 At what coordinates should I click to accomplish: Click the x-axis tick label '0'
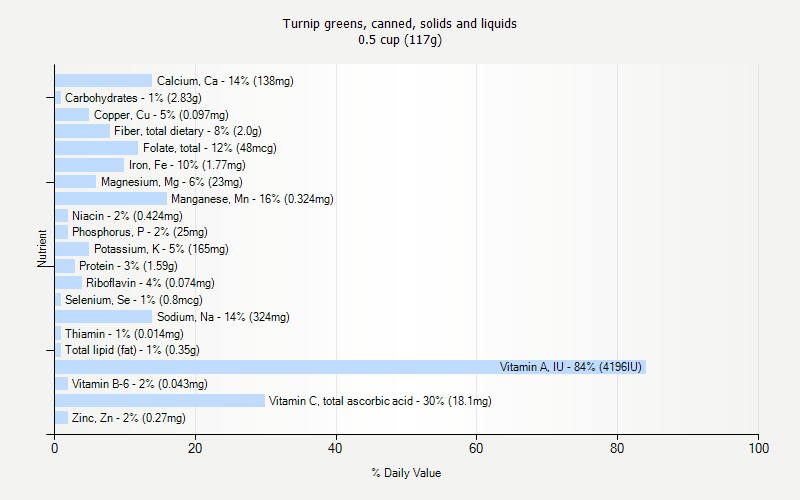(x=55, y=448)
